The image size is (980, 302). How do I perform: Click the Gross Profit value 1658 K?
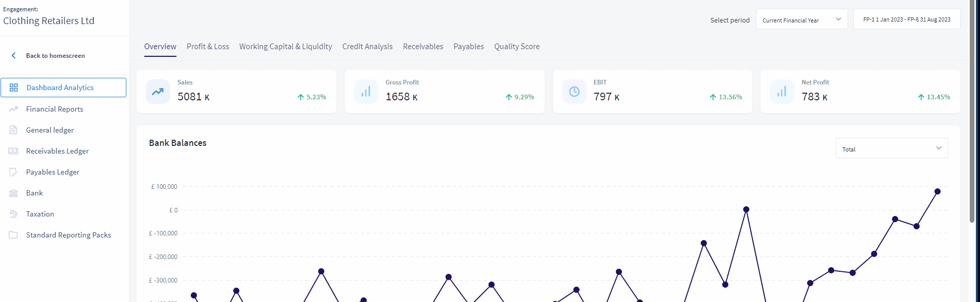tap(402, 97)
